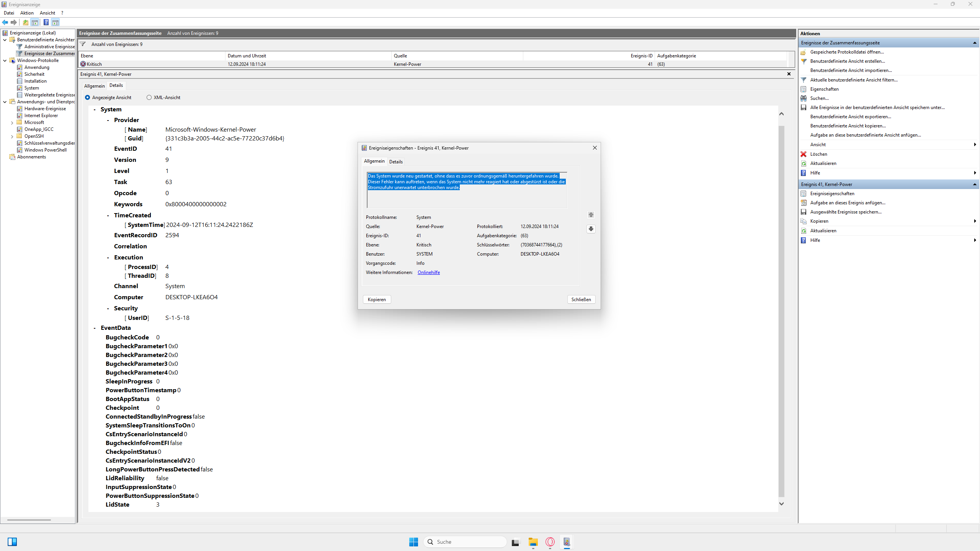This screenshot has width=980, height=551.
Task: Click the Ebene column header
Action: 152,56
